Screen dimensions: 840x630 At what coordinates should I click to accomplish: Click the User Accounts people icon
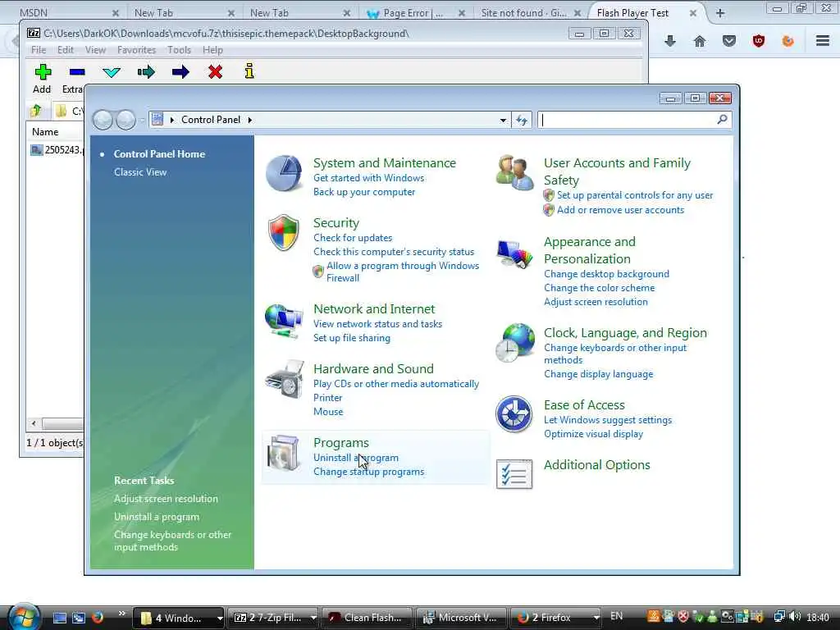pos(514,172)
